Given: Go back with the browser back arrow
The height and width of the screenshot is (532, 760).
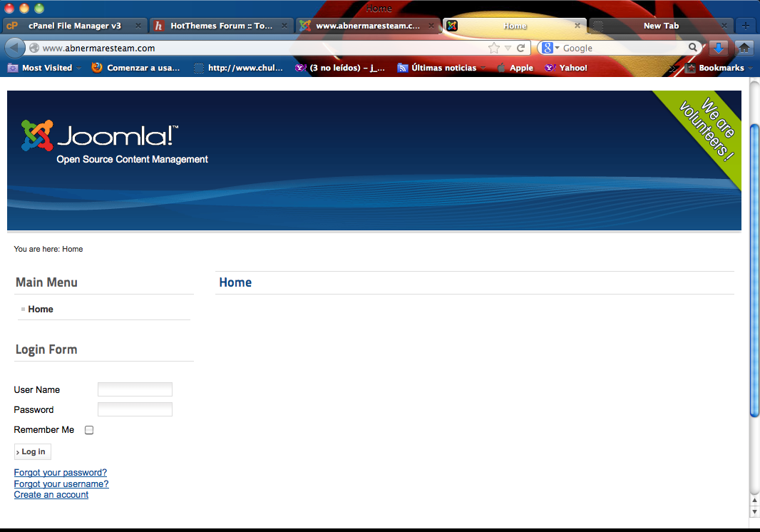Looking at the screenshot, I should pos(14,48).
